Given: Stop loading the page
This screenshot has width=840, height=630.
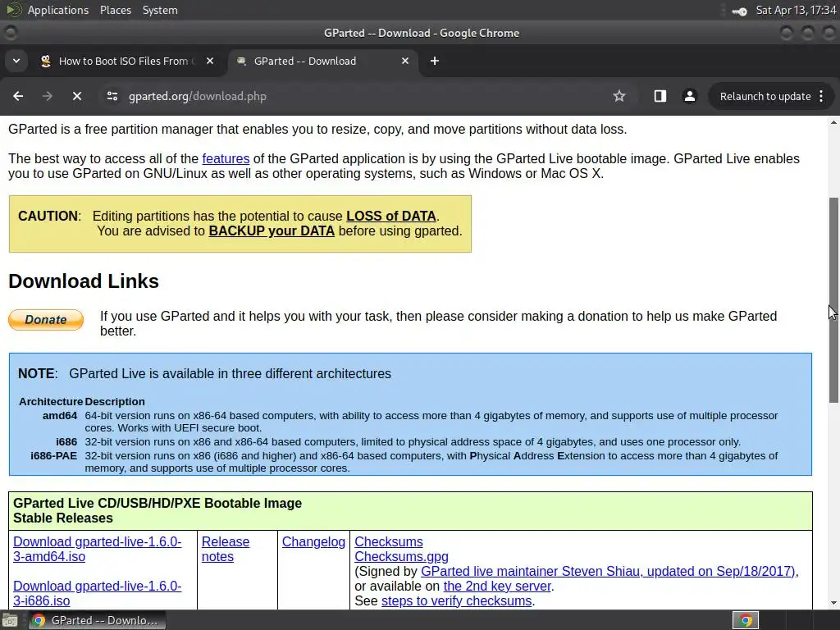Looking at the screenshot, I should pyautogui.click(x=76, y=96).
